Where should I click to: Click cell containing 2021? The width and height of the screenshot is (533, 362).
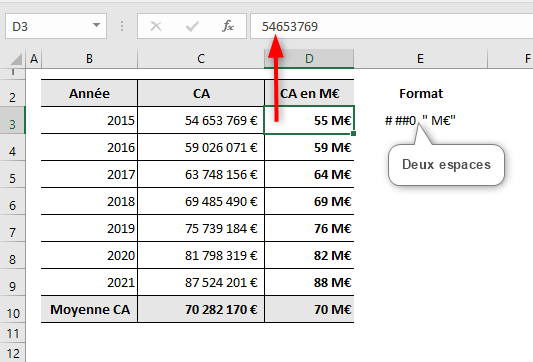[x=89, y=282]
